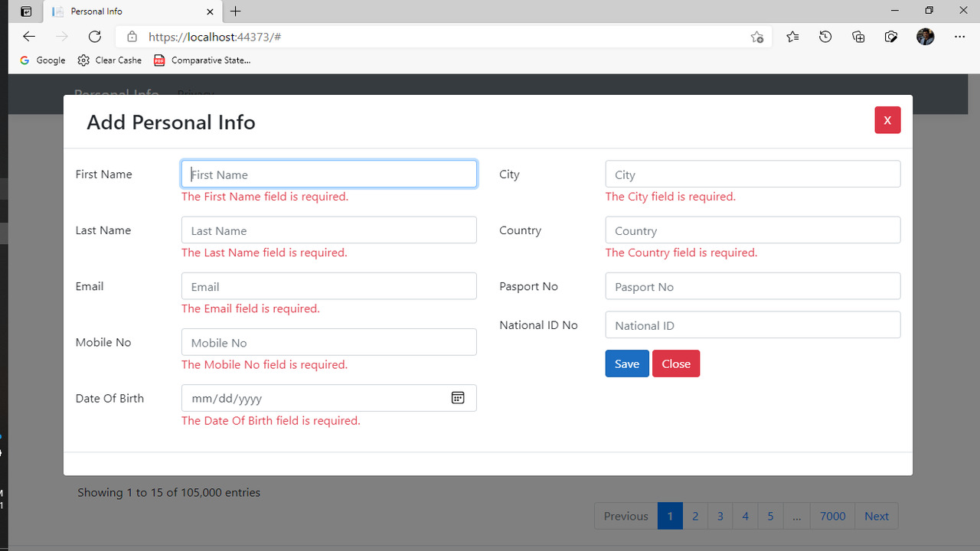This screenshot has width=980, height=551.
Task: Open the Favorites list icon
Action: point(792,37)
